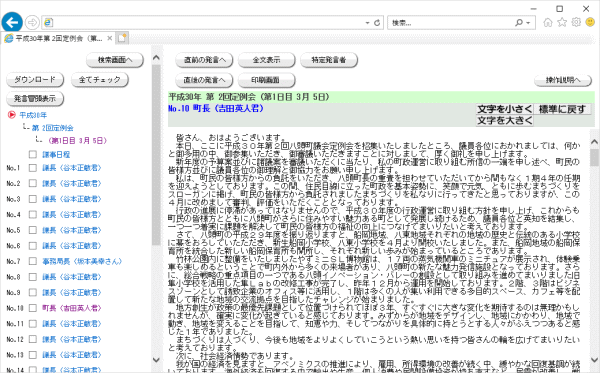600x373 pixels.
Task: Click 文字を小さく to shrink text
Action: [504, 109]
